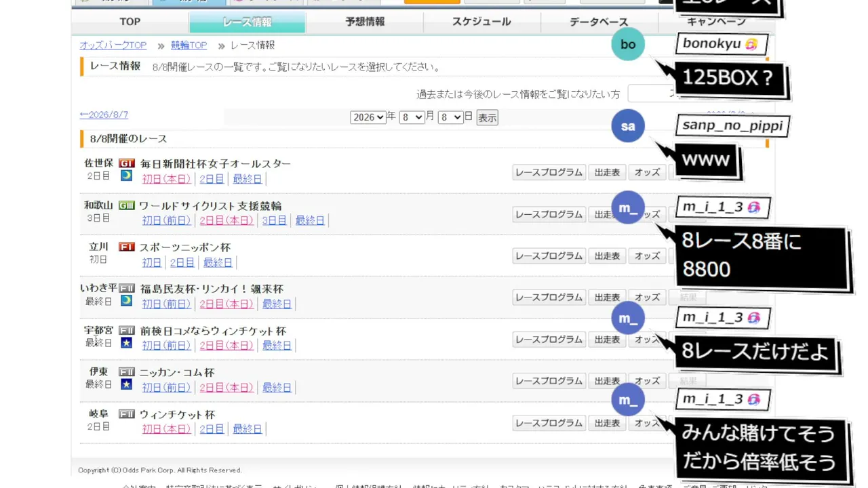Screen dimensions: 868x488
Task: Open the month dropdown next to 月
Action: coord(412,117)
